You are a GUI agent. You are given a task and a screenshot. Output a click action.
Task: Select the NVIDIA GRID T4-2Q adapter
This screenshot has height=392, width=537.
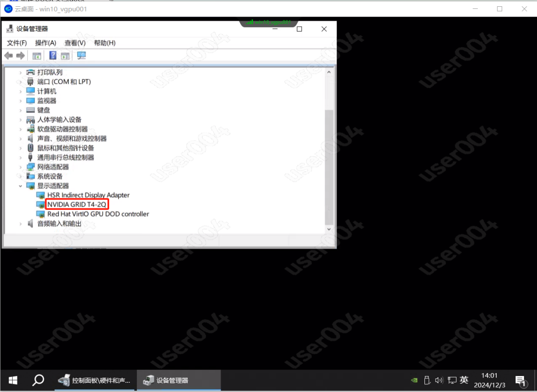[x=77, y=204]
